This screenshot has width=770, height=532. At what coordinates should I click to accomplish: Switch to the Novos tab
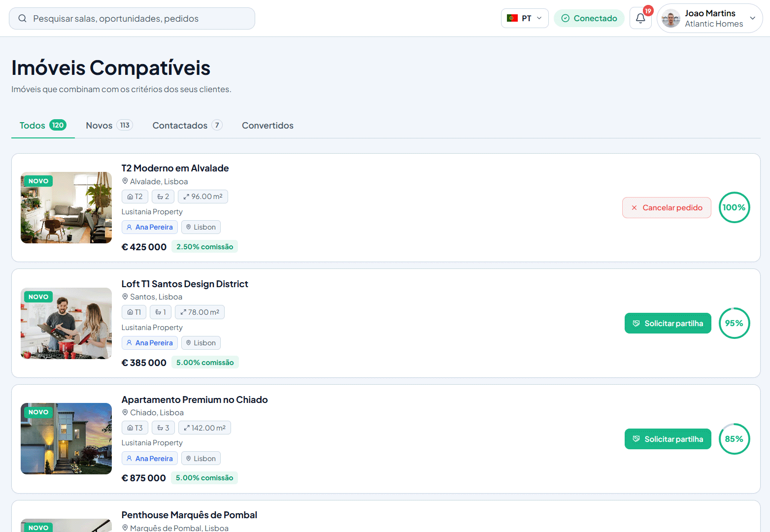[x=109, y=125]
